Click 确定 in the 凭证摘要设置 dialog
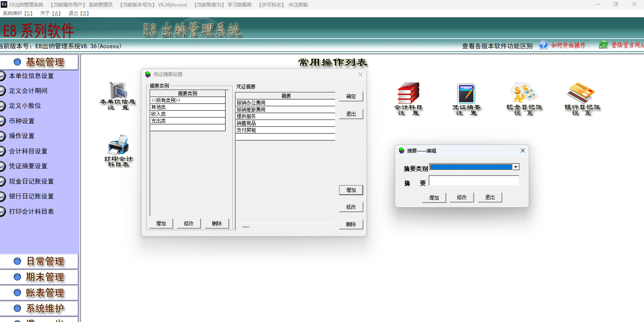 pos(351,97)
